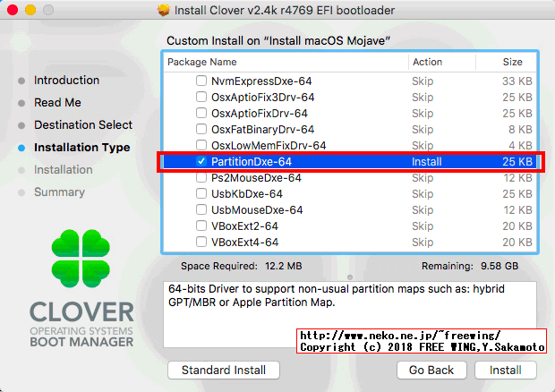The image size is (555, 392).
Task: Select the OsxFatBinaryDrv-64 row name
Action: tap(262, 129)
